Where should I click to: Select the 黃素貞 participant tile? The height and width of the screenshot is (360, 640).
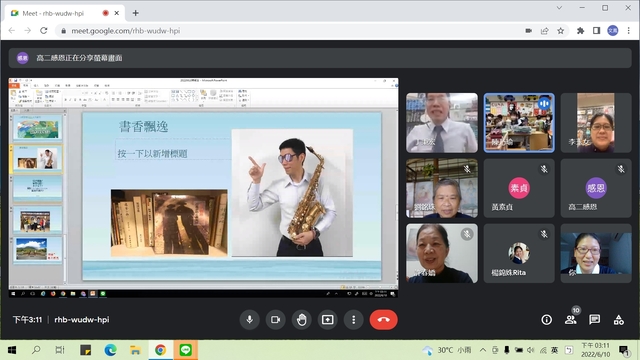[x=519, y=188]
